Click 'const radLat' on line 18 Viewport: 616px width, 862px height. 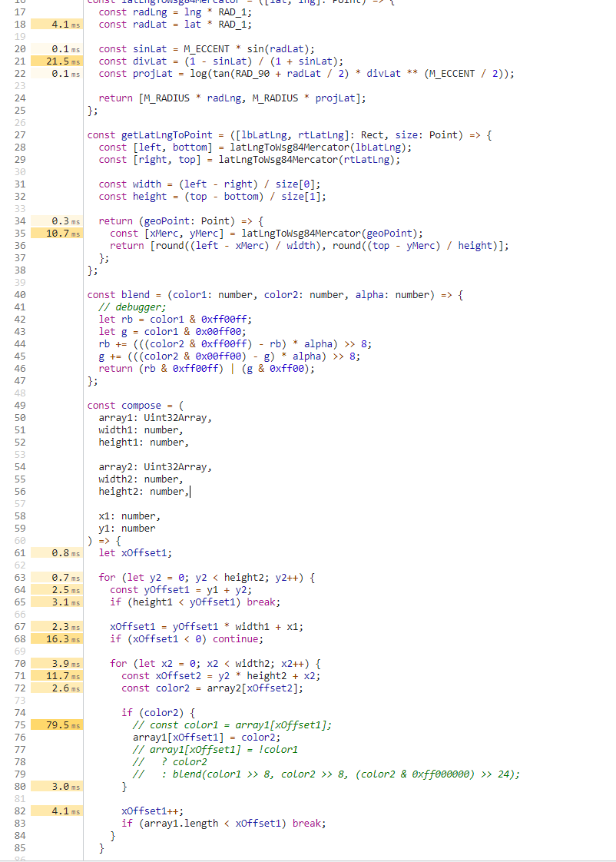(x=132, y=25)
